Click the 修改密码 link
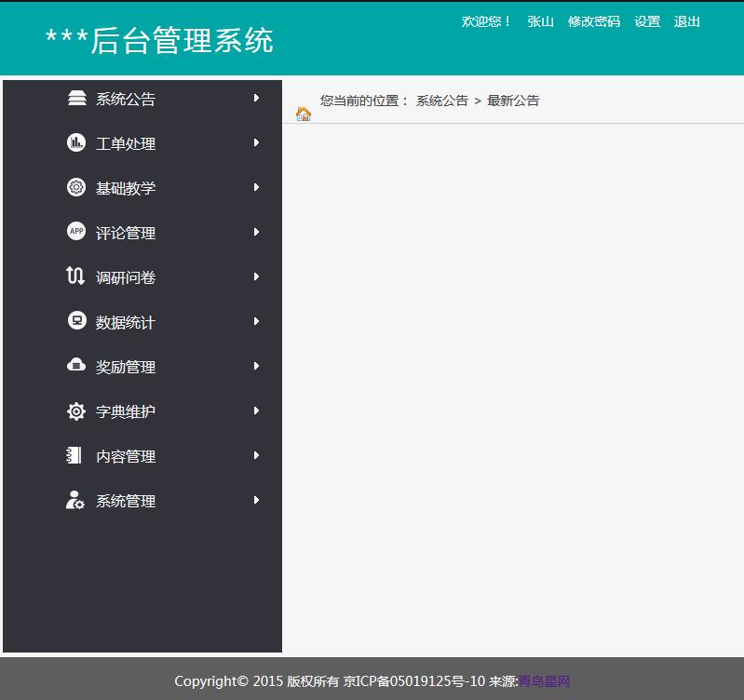744x700 pixels. click(594, 21)
